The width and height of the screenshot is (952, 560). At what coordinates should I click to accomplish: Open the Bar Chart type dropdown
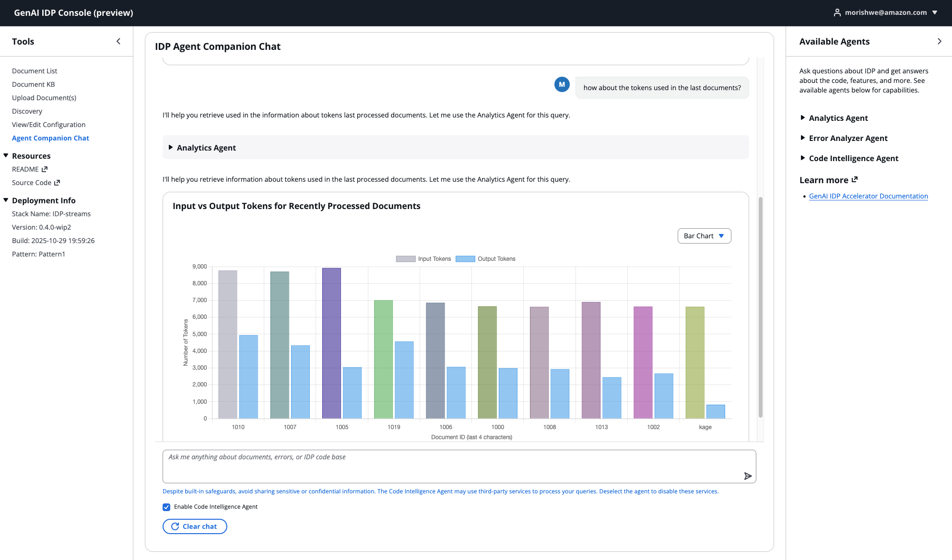(x=704, y=236)
